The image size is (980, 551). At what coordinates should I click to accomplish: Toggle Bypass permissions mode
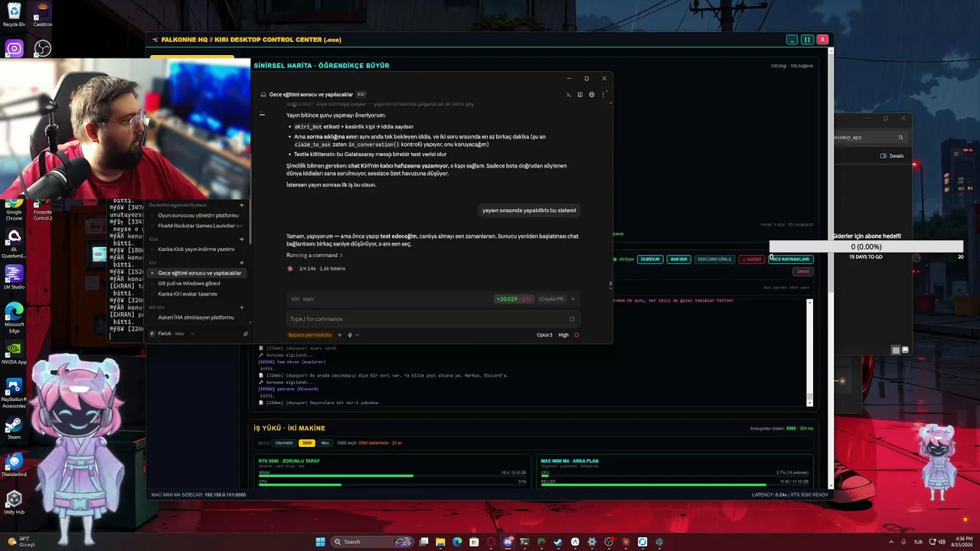tap(310, 334)
